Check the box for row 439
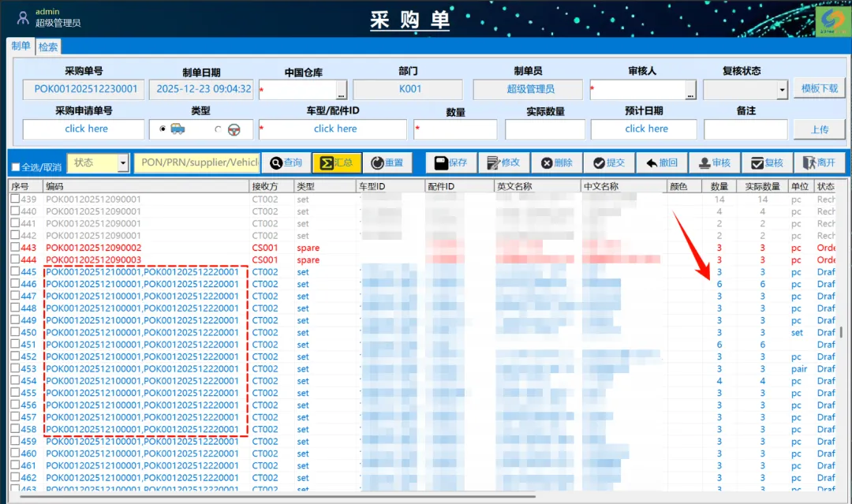This screenshot has width=852, height=504. tap(15, 199)
